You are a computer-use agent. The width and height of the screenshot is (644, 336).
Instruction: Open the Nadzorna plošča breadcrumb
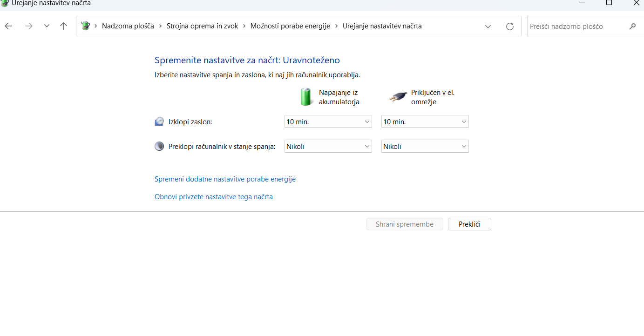click(x=128, y=26)
